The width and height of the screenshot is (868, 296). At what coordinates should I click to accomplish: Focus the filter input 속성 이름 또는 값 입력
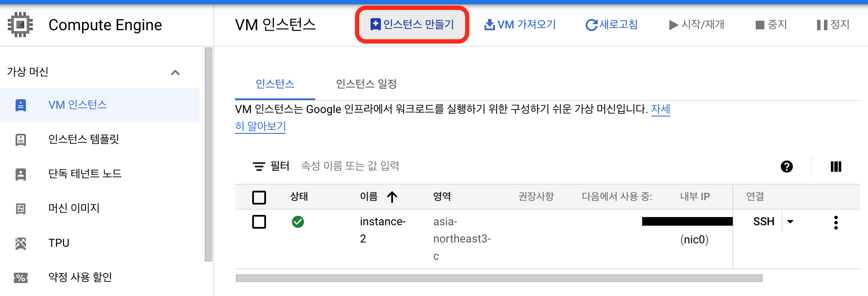(350, 166)
